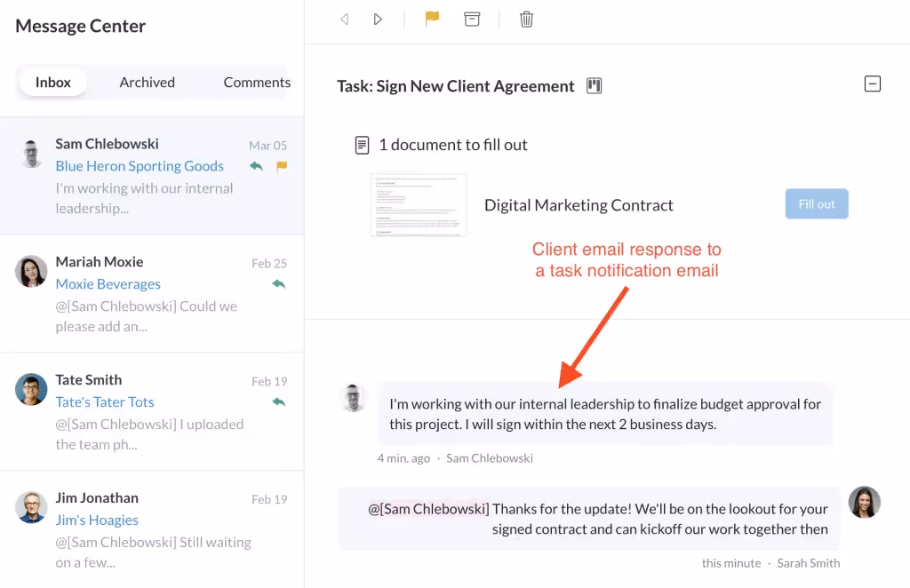Click '@[Sam Chlebowski] Still waiting on a few' preview
The image size is (910, 588).
[x=153, y=552]
